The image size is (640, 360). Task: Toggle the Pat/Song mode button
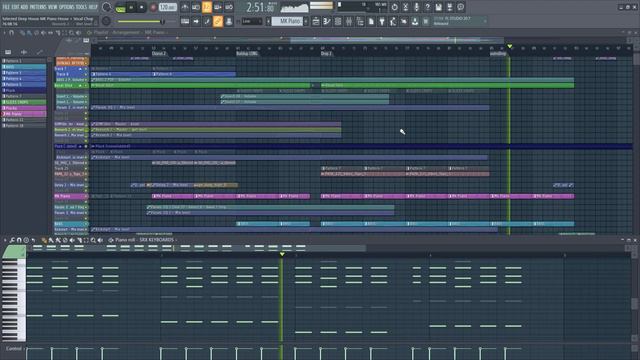(120, 7)
